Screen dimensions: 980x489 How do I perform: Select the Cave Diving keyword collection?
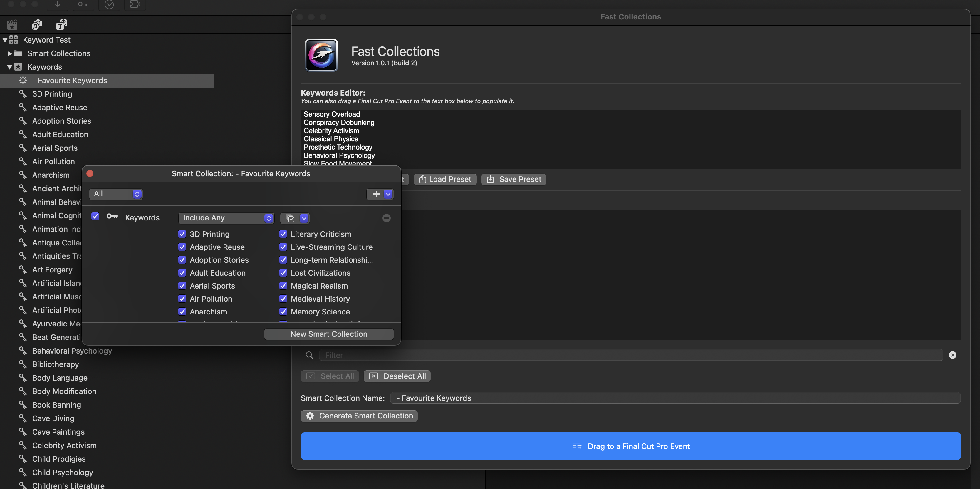pyautogui.click(x=53, y=418)
